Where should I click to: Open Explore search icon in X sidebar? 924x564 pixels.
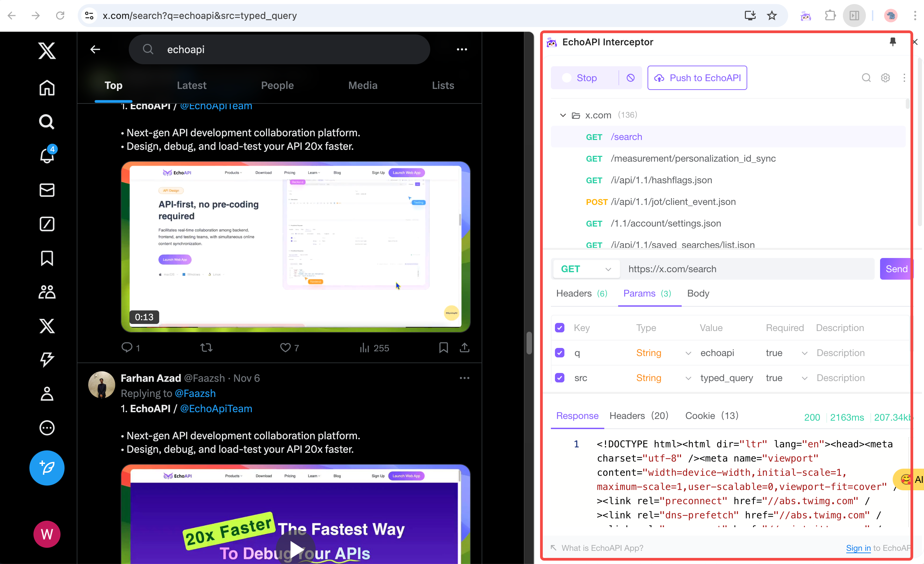(x=47, y=122)
